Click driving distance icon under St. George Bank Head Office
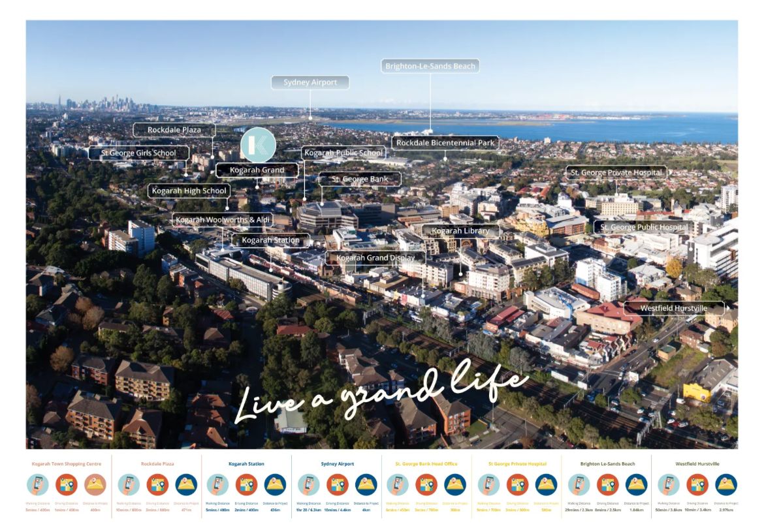764x532 pixels. [x=426, y=484]
